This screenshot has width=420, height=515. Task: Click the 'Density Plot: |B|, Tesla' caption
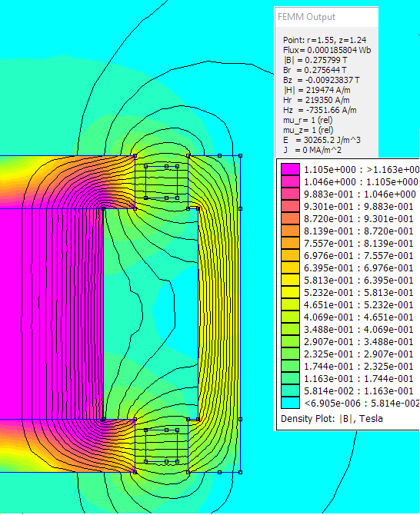[x=332, y=419]
